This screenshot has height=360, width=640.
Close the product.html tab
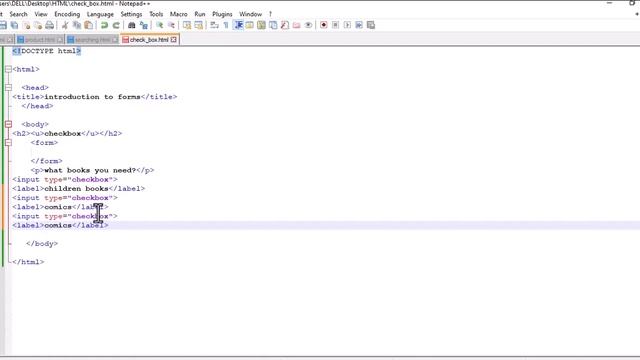(x=60, y=40)
